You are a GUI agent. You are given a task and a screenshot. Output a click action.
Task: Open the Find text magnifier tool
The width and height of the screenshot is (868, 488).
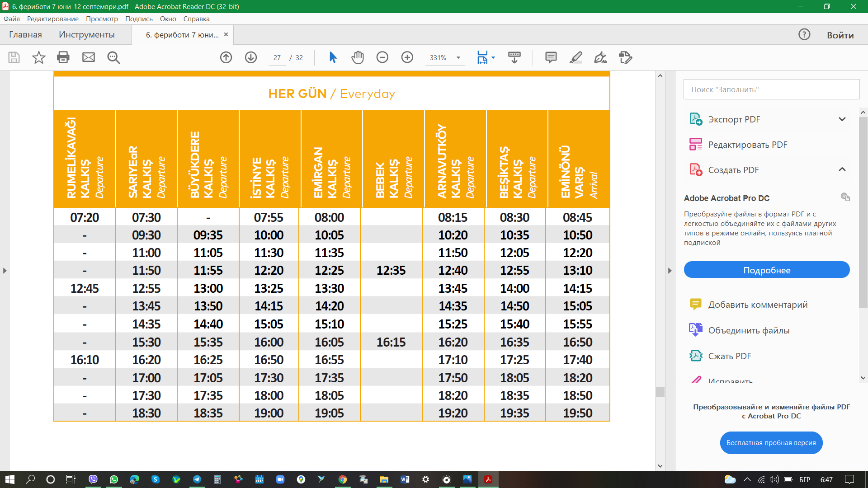click(113, 57)
